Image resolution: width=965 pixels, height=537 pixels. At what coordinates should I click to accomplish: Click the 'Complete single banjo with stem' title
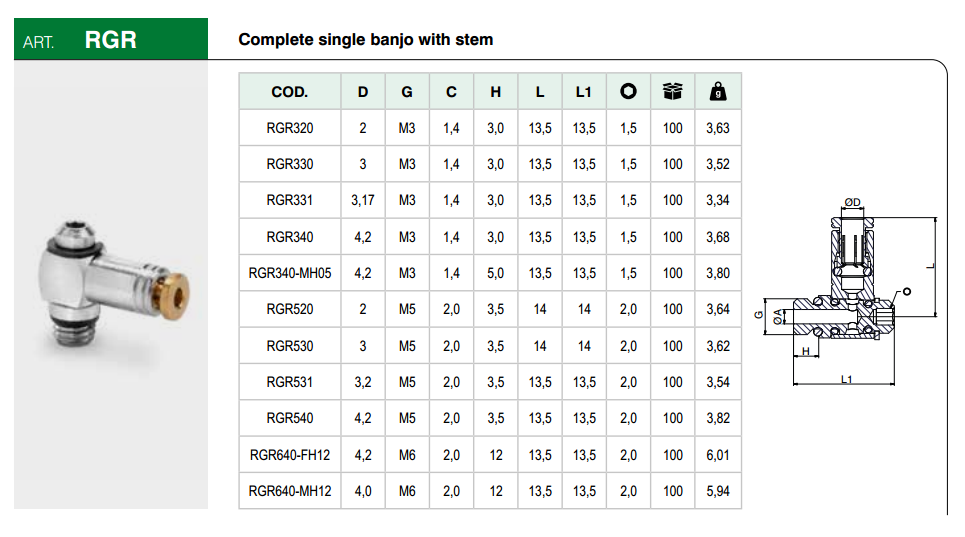pyautogui.click(x=365, y=40)
